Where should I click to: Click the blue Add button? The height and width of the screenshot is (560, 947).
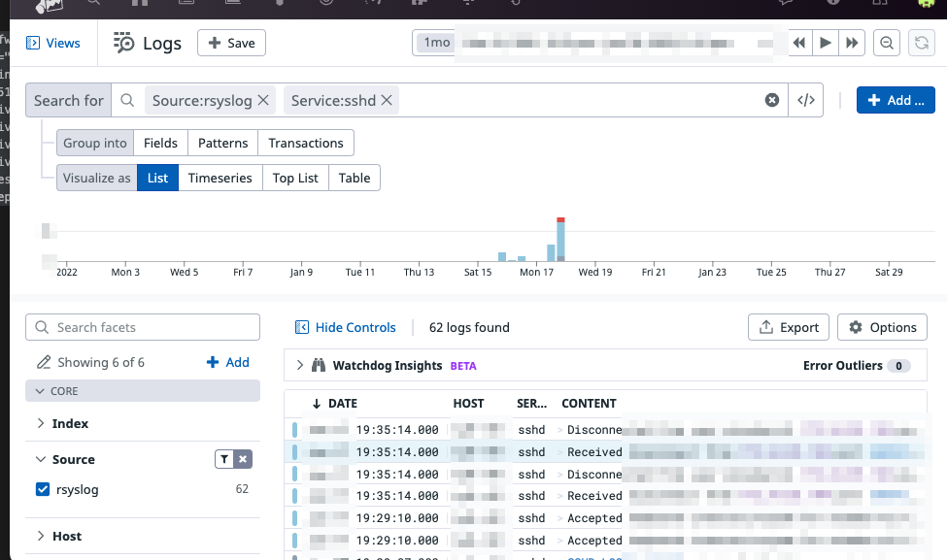pos(896,100)
